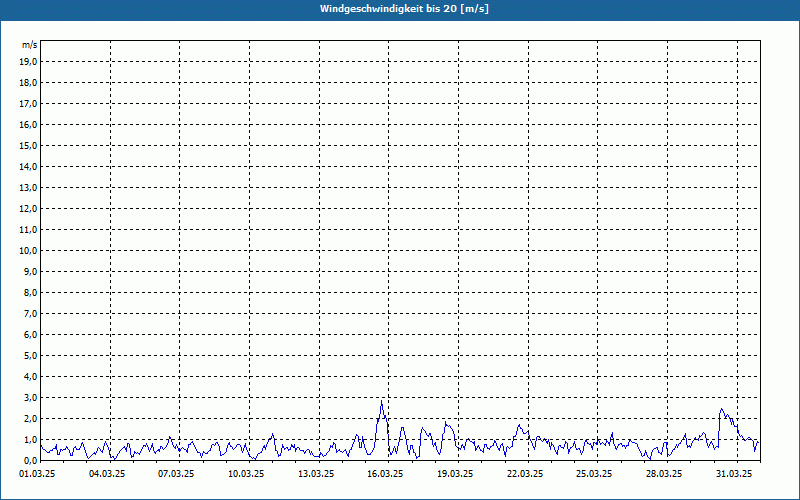Click the 9,0 y-axis label
Screen dimensions: 800x500
coord(31,271)
